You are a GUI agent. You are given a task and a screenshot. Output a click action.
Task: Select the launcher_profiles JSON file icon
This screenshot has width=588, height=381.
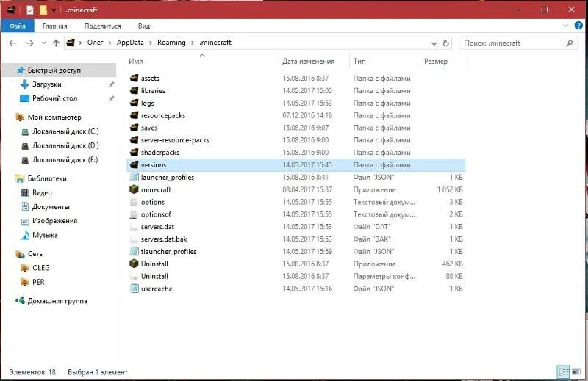(x=134, y=177)
